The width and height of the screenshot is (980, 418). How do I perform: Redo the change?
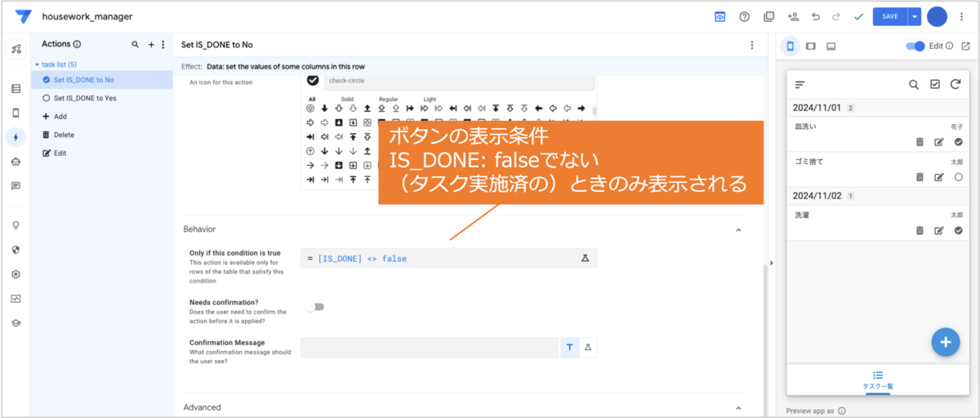835,16
